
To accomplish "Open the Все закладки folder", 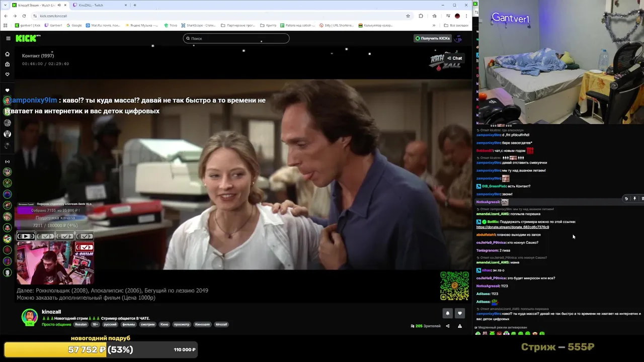I will (x=456, y=25).
